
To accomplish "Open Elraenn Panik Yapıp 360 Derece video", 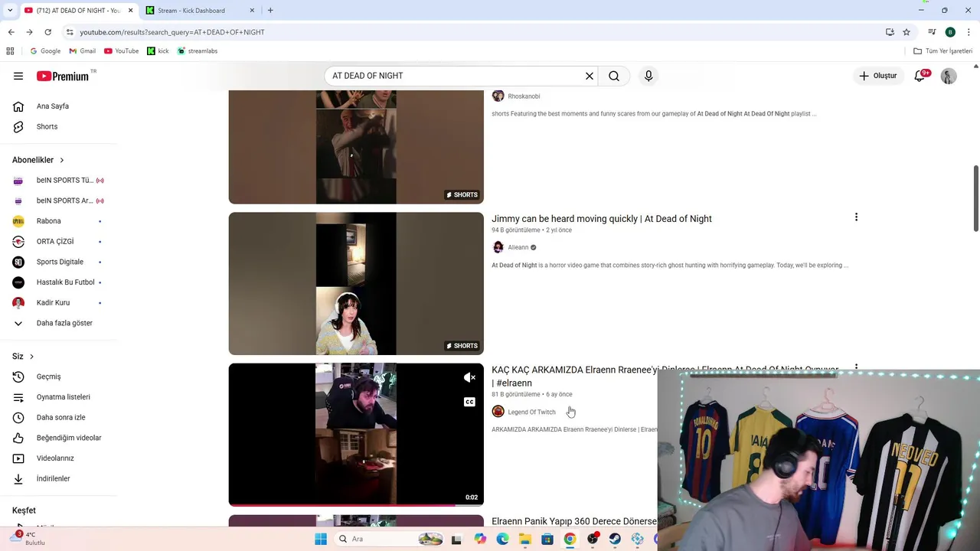I will (574, 521).
